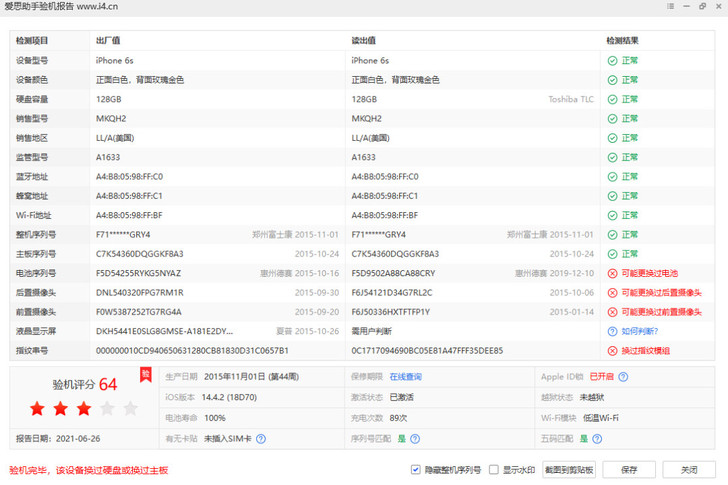Click the green check icon for 监管型号
Viewport: 728px width, 485px height.
(612, 157)
